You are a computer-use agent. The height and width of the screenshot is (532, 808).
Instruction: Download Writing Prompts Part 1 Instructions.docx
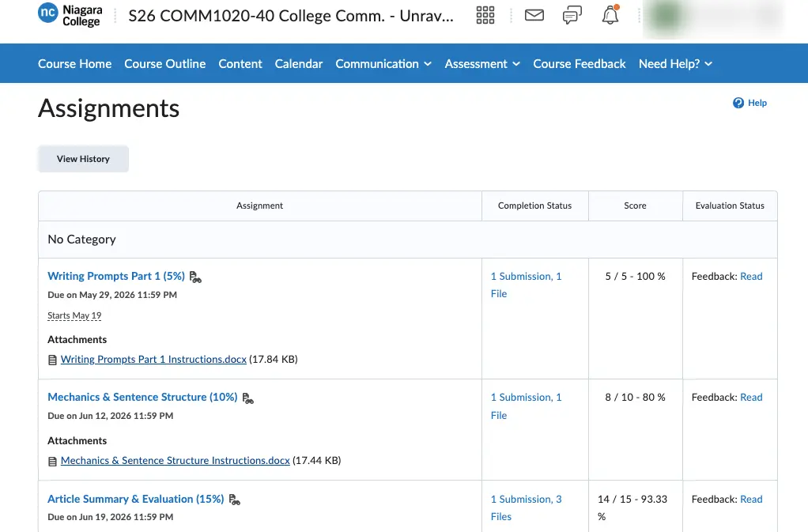click(153, 360)
